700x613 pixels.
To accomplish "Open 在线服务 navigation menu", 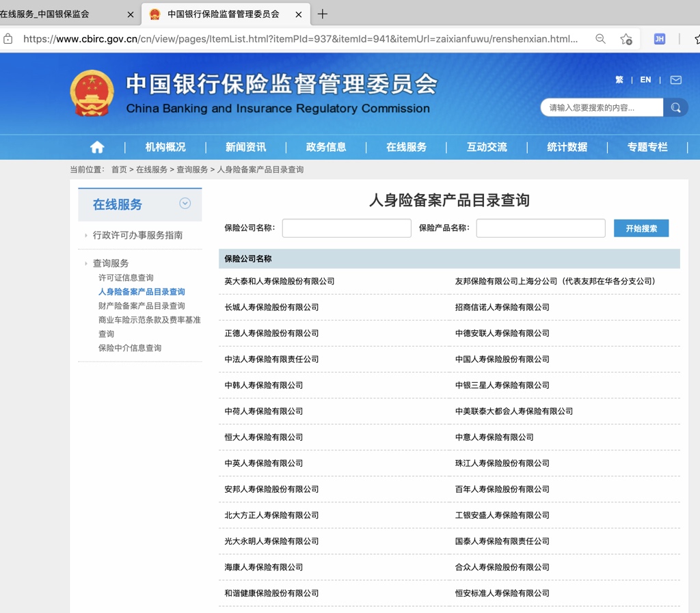I will [406, 147].
